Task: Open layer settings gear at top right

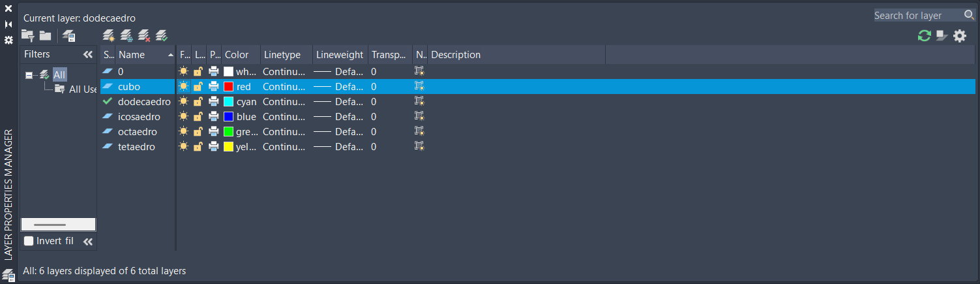Action: (x=960, y=36)
